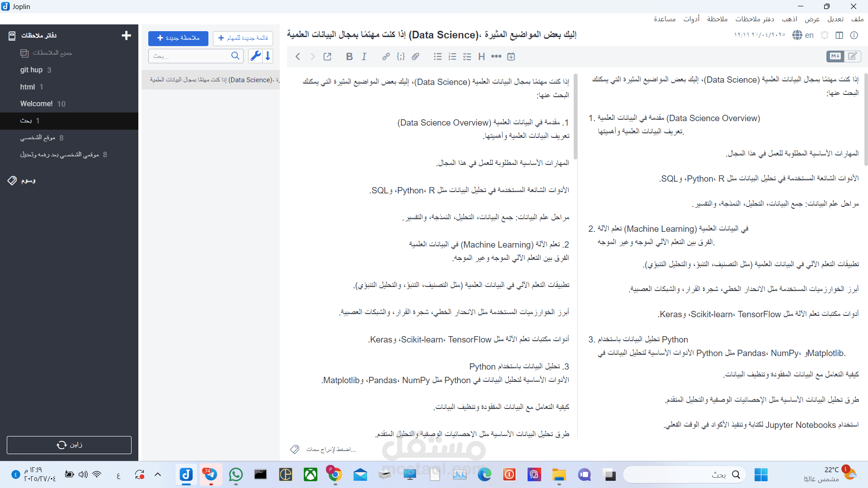Attach a file with paperclip icon
Image resolution: width=868 pixels, height=488 pixels.
tap(415, 56)
